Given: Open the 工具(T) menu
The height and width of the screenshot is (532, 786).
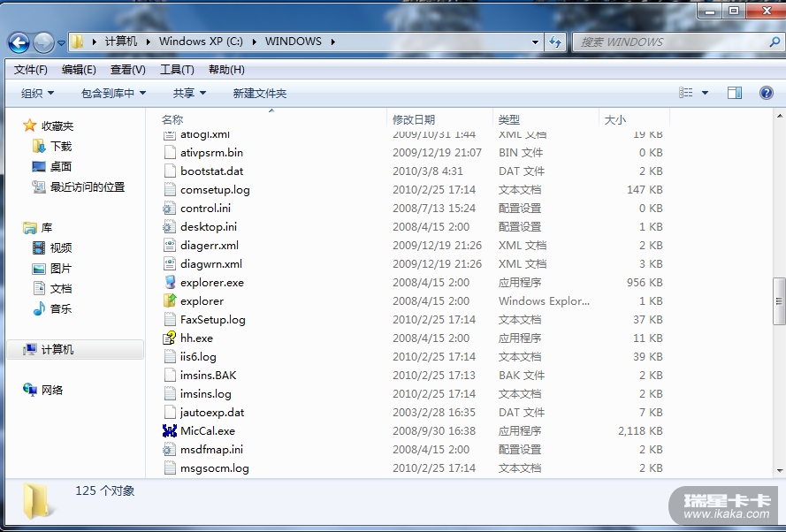Looking at the screenshot, I should (177, 70).
